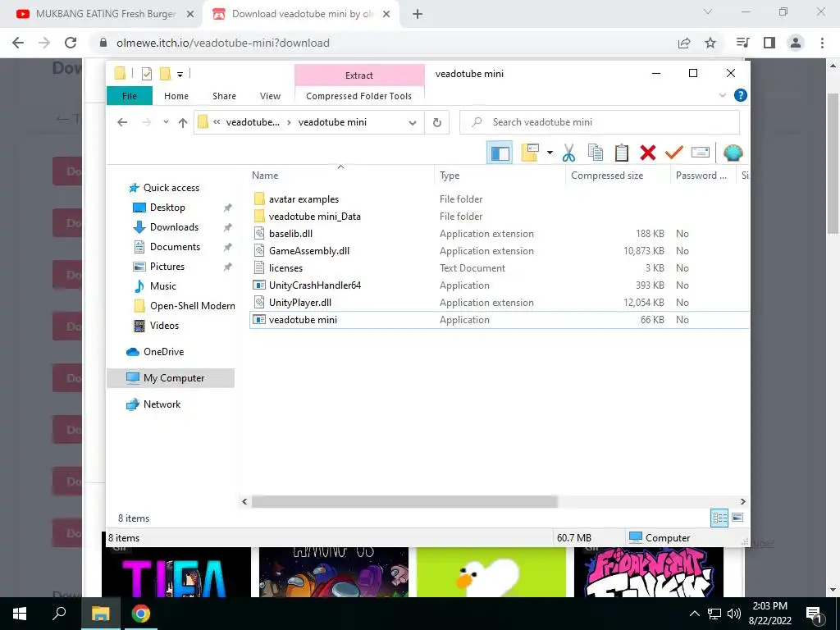Click the Extract contextual tab header

359,75
